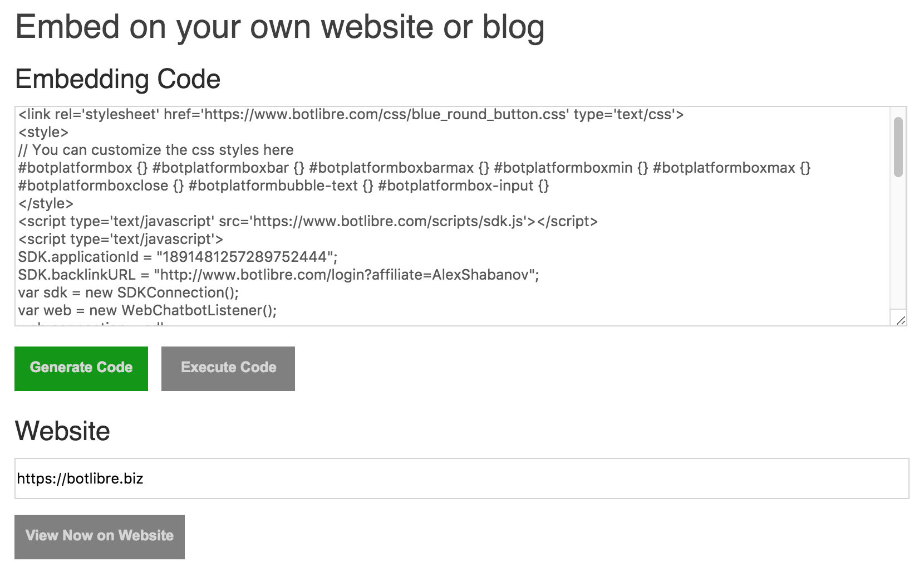Image resolution: width=924 pixels, height=566 pixels.
Task: Place cursor on the SDK.backlinkURL line
Action: point(278,275)
